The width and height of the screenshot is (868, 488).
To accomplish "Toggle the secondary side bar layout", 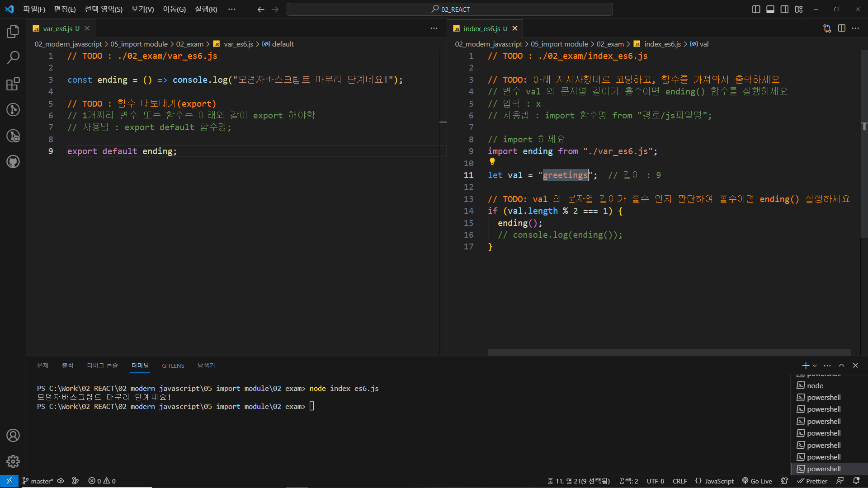I will (x=784, y=9).
